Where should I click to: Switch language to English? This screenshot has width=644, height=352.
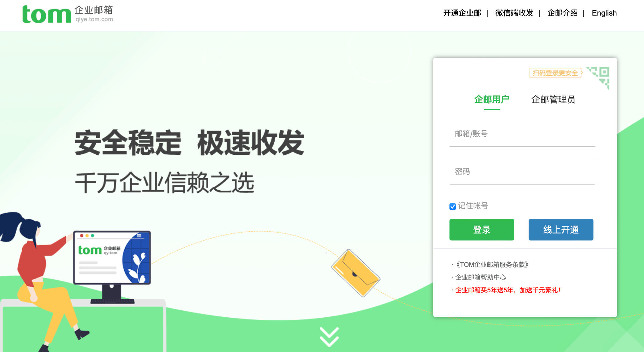coord(604,13)
